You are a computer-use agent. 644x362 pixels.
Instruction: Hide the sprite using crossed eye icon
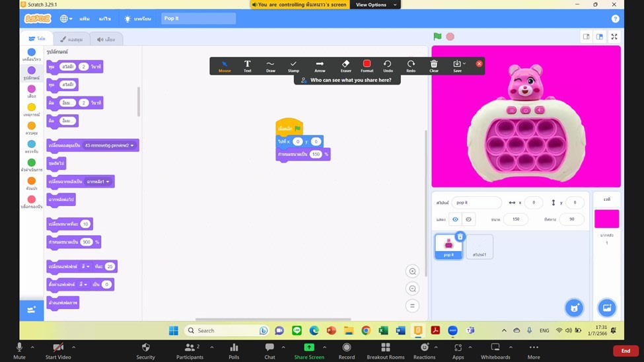click(468, 219)
